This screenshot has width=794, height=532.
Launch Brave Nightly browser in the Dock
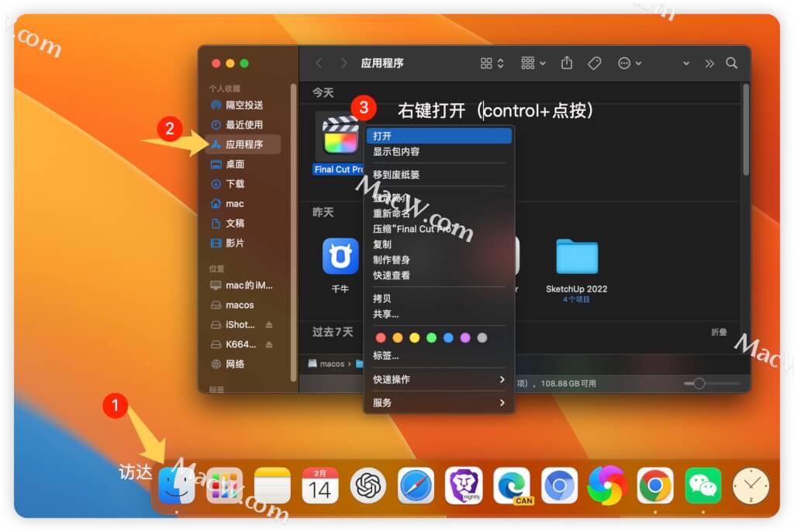click(464, 485)
